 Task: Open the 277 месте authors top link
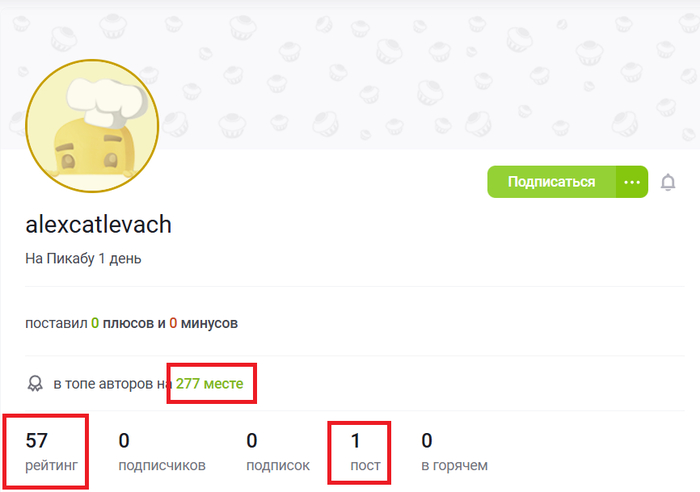point(209,384)
